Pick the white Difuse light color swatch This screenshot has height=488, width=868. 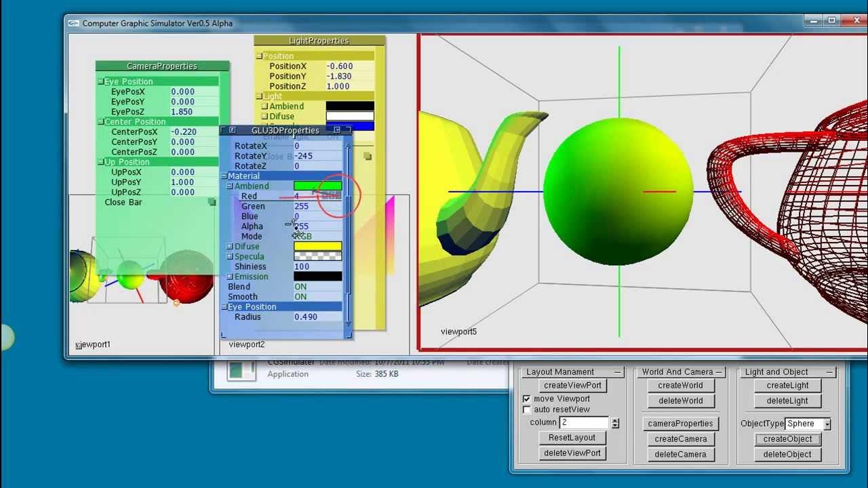[x=350, y=117]
